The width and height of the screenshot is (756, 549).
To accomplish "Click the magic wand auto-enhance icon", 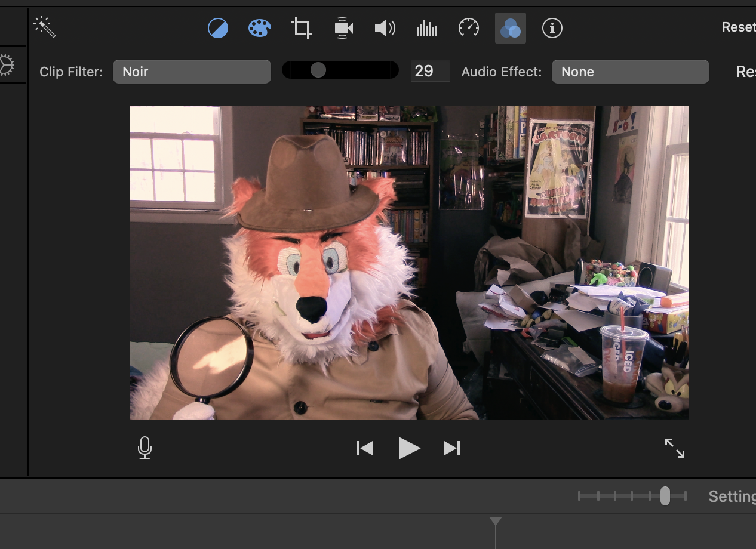I will [45, 27].
